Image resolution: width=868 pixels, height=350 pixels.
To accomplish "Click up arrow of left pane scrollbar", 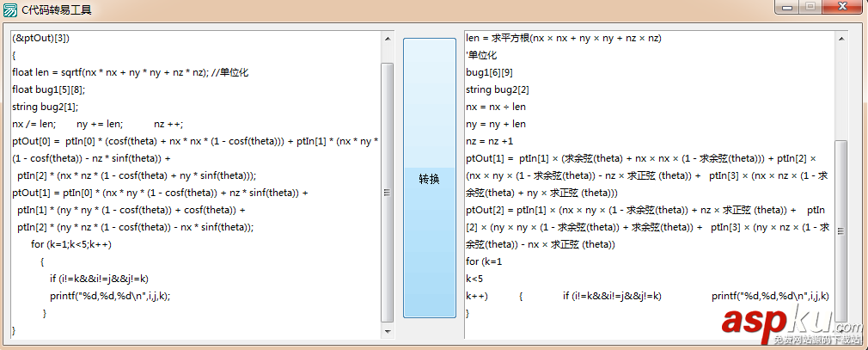I will click(x=388, y=39).
